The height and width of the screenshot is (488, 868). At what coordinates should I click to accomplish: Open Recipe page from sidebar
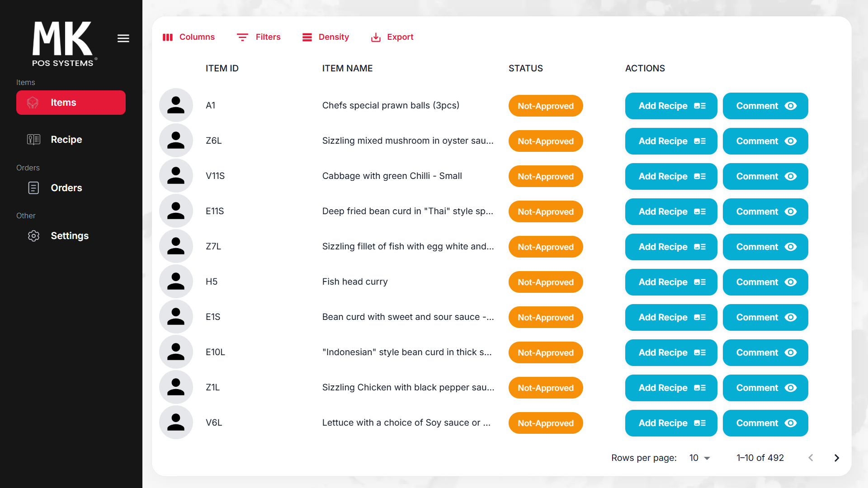click(66, 140)
